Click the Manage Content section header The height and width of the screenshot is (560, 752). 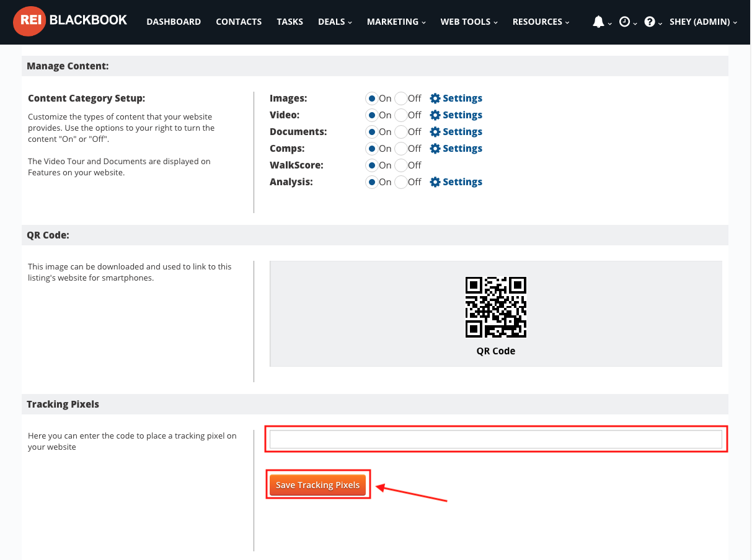374,66
